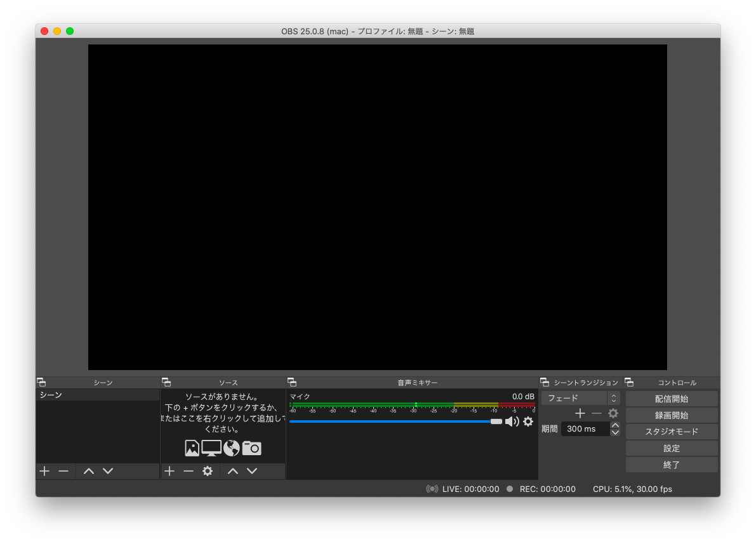This screenshot has width=756, height=544.
Task: Click the camera source icon
Action: click(251, 448)
